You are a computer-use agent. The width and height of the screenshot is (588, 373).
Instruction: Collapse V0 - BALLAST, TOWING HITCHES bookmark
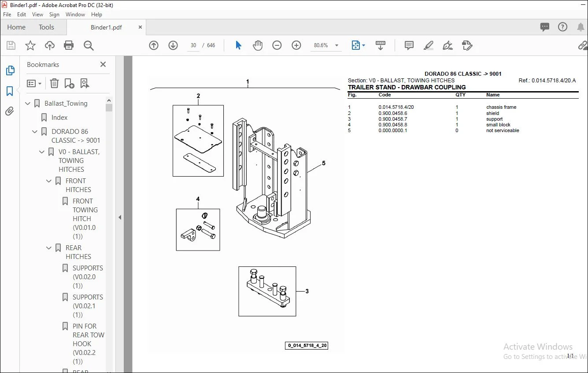(42, 152)
